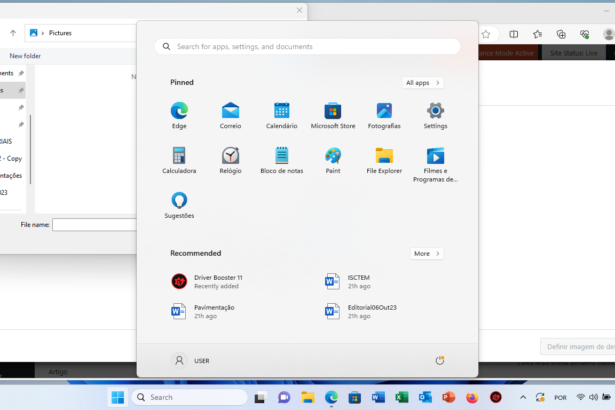The height and width of the screenshot is (410, 615).
Task: Open Microsoft Store from taskbar
Action: pyautogui.click(x=355, y=397)
